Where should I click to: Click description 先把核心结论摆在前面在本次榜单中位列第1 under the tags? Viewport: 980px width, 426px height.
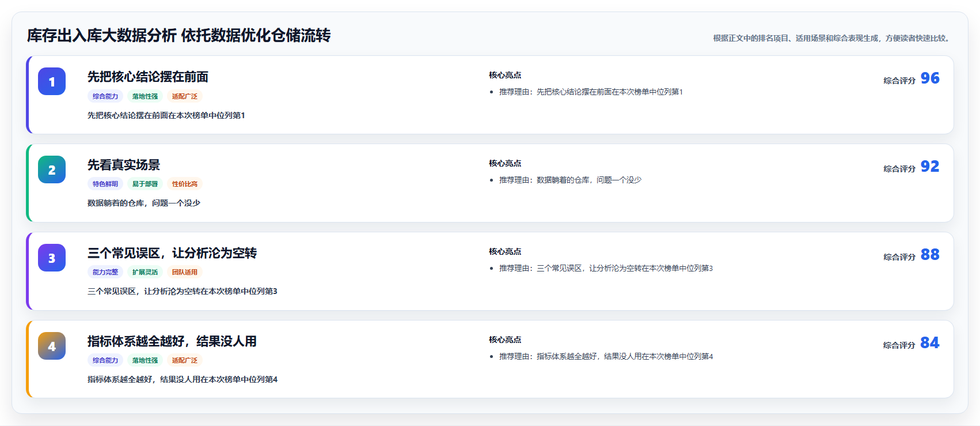click(166, 115)
